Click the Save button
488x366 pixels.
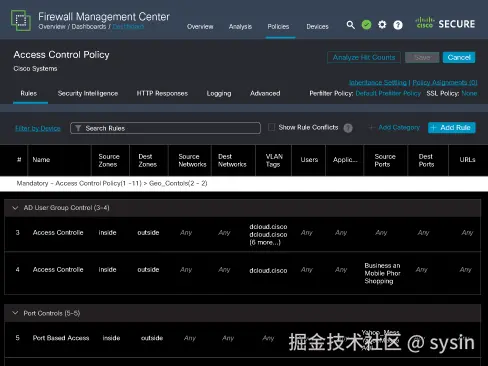tap(422, 57)
